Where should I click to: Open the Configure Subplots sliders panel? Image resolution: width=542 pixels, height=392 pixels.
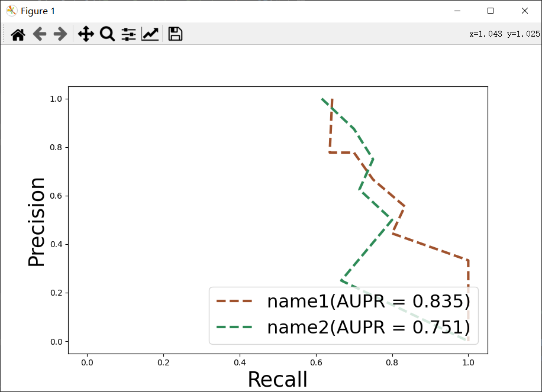[128, 34]
